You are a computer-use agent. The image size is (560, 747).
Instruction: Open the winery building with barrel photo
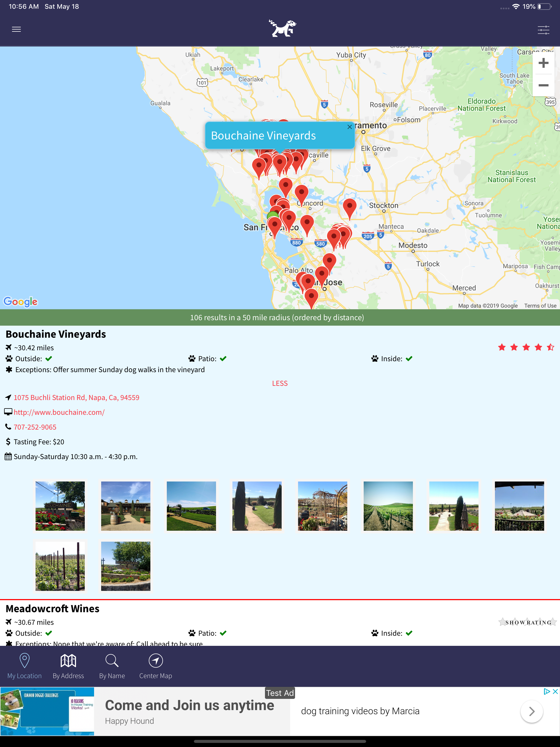pos(126,506)
